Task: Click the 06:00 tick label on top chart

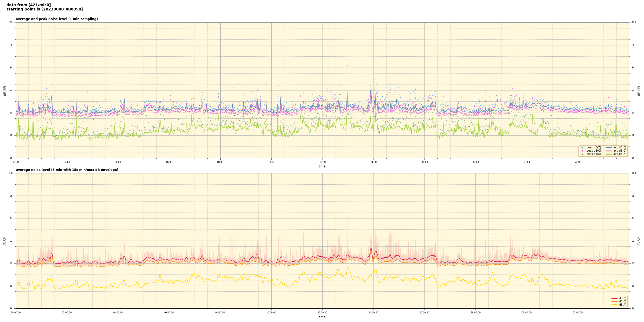Action: tap(169, 162)
